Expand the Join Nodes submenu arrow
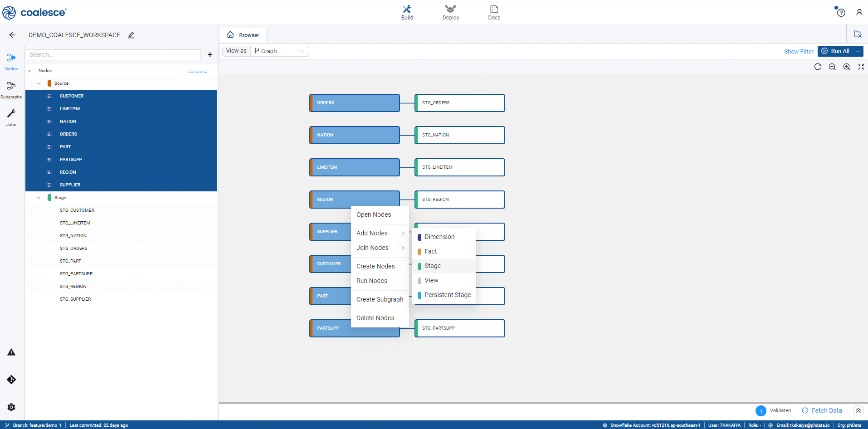Viewport: 868px width, 429px height. 403,248
